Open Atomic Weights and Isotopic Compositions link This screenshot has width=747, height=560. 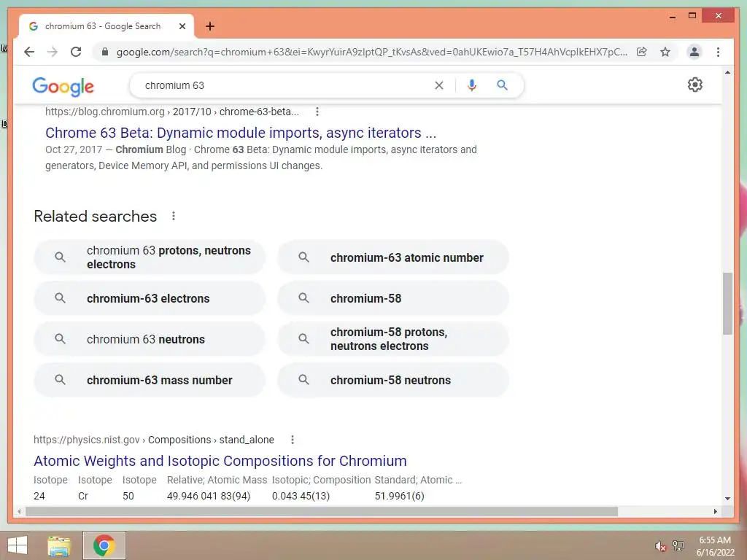click(x=220, y=461)
